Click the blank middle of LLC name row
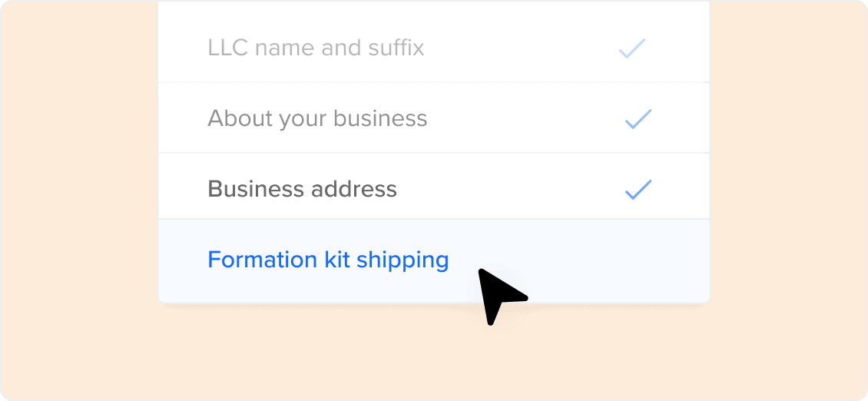This screenshot has height=401, width=868. pyautogui.click(x=522, y=48)
